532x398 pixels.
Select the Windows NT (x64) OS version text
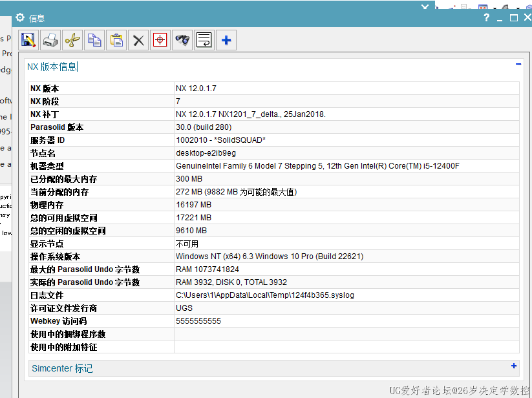click(270, 257)
